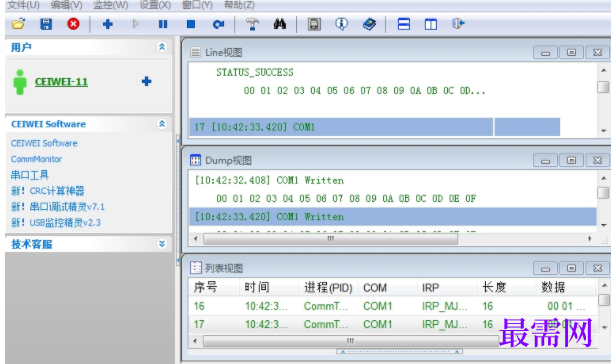Open search with the binoculars icon

coord(280,24)
